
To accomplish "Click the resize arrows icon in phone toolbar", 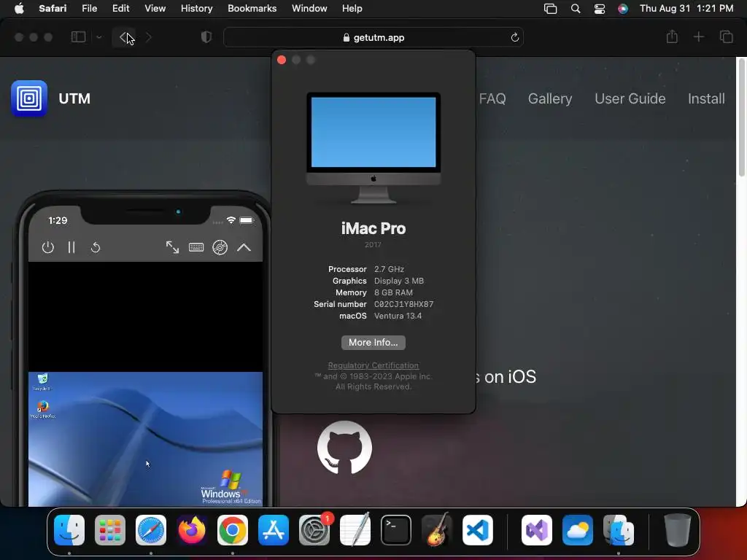I will point(172,247).
